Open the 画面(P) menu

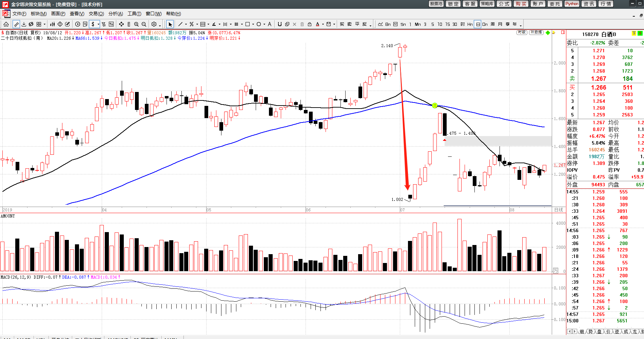[x=58, y=14]
